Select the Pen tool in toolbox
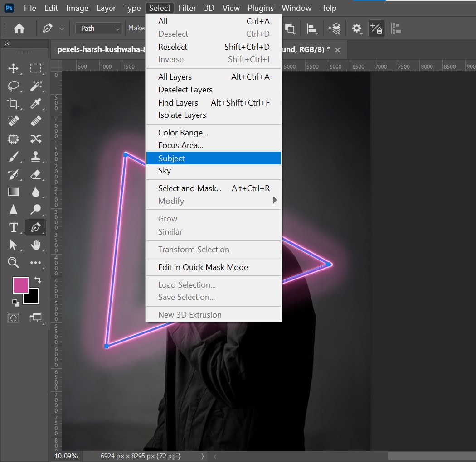The width and height of the screenshot is (476, 462). (36, 227)
